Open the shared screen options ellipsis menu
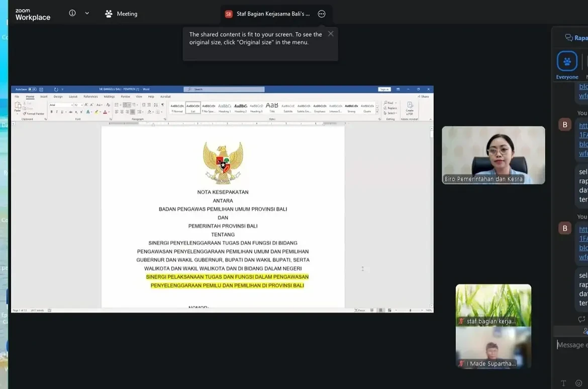The width and height of the screenshot is (588, 389). tap(321, 14)
